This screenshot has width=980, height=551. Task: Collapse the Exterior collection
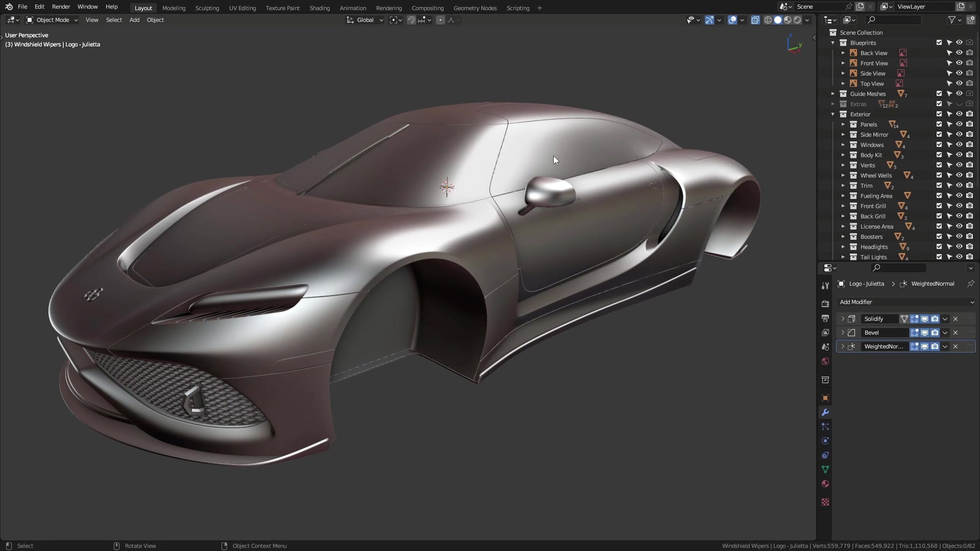point(833,114)
